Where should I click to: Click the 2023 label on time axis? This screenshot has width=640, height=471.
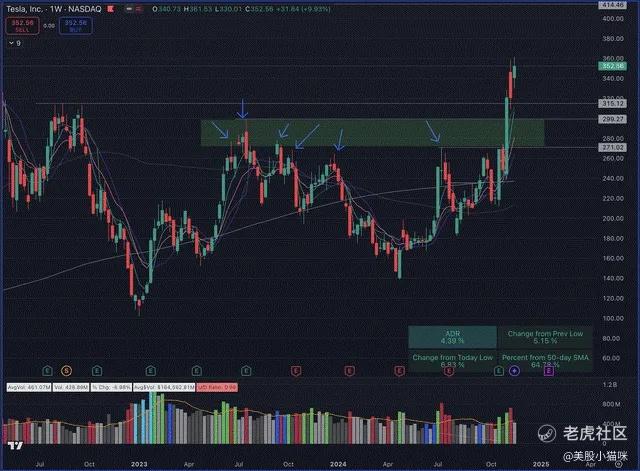[139, 464]
